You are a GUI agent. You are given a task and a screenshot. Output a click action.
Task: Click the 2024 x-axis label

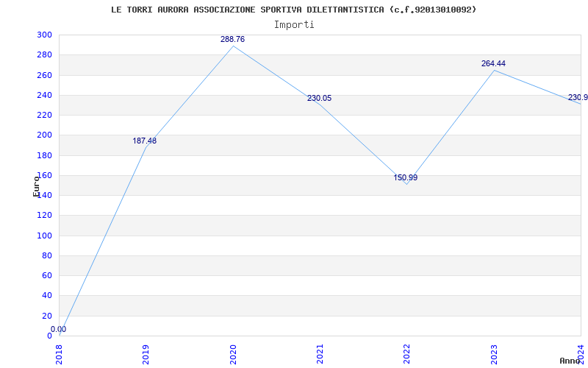(581, 354)
